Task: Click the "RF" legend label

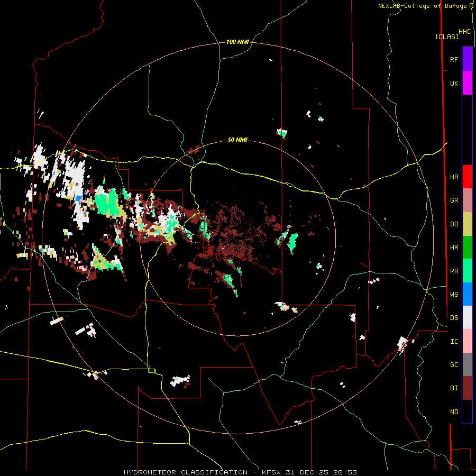Action: 454,59
